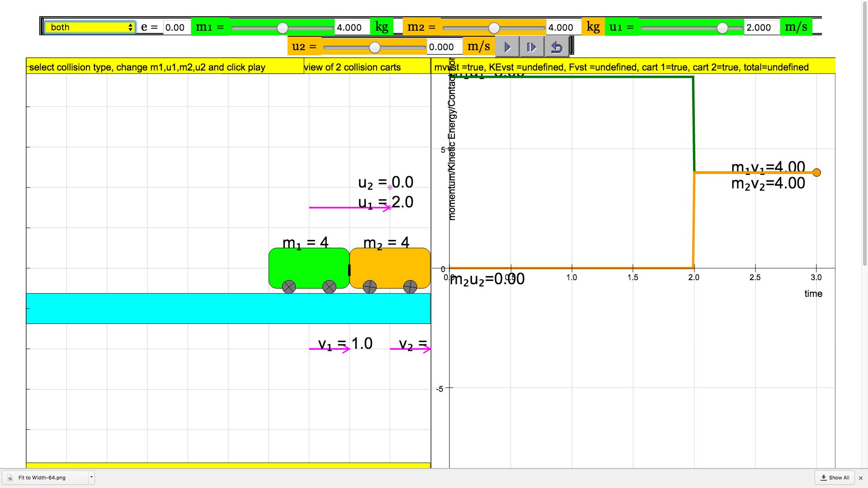Click the m1 value field showing 4.000
868x488 pixels.
coord(352,28)
